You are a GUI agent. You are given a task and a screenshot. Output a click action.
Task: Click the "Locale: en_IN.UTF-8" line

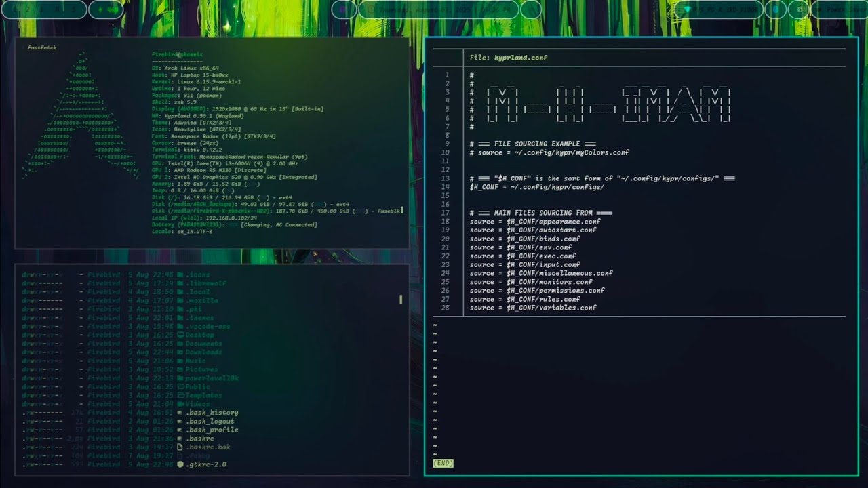[182, 232]
